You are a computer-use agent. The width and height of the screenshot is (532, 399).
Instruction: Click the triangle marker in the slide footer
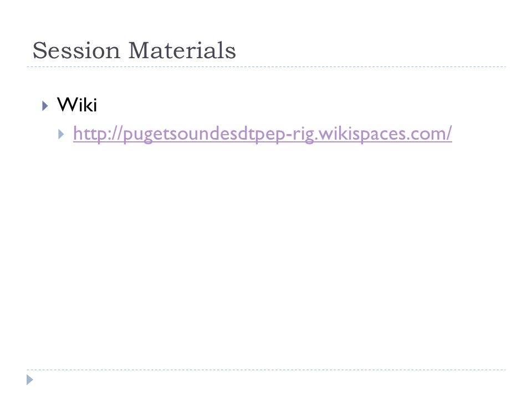click(30, 380)
